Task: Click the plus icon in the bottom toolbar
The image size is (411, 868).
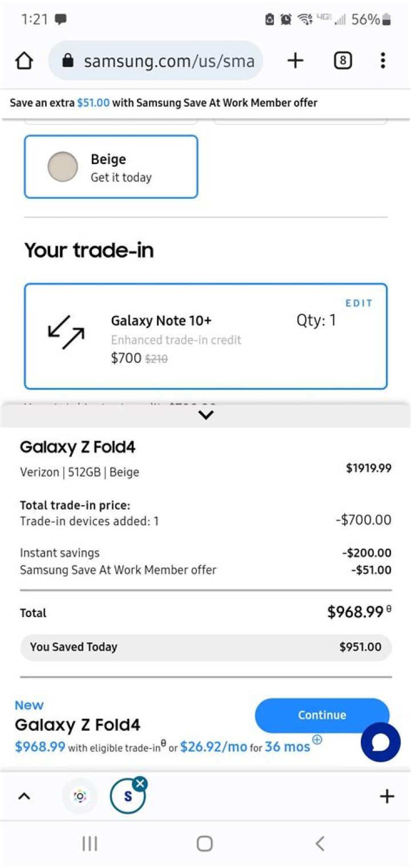Action: [x=386, y=795]
